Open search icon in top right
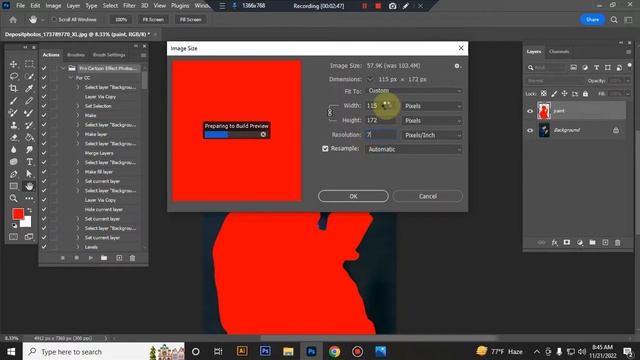The height and width of the screenshot is (360, 640). 614,20
